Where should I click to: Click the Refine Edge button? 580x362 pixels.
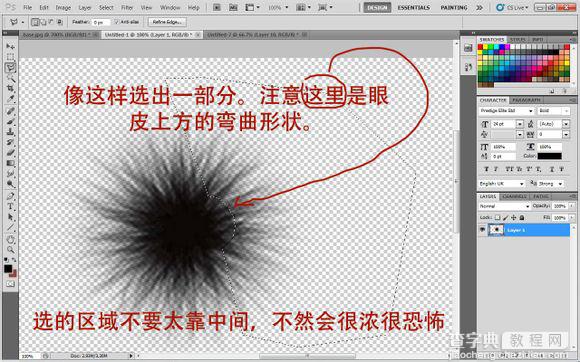coord(167,22)
